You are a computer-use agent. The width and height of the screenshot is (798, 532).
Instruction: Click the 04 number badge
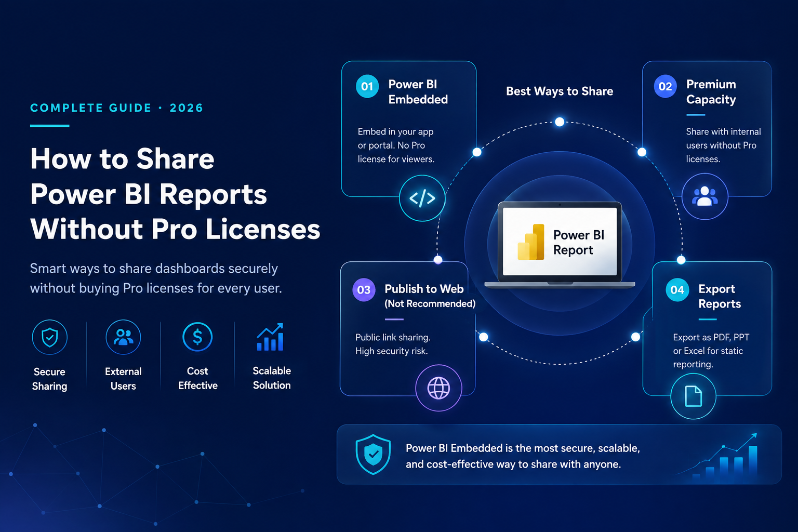677,290
